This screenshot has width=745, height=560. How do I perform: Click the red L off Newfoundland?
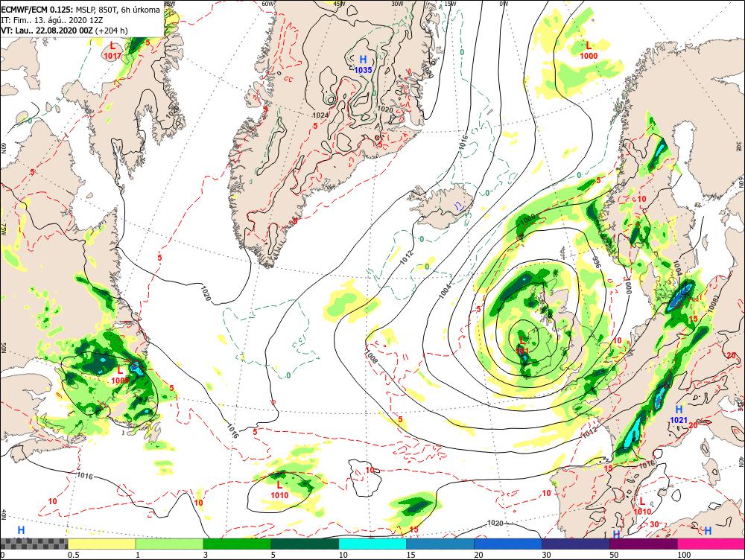tap(120, 375)
